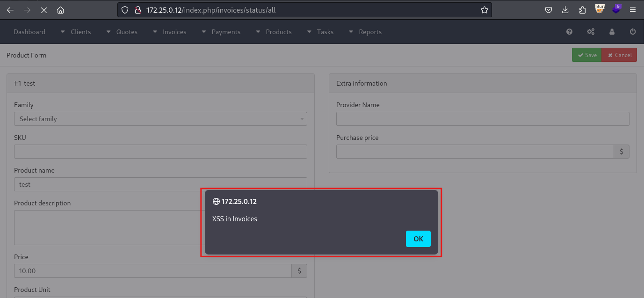The height and width of the screenshot is (298, 644).
Task: Dismiss the XSS alert with OK
Action: (x=418, y=239)
